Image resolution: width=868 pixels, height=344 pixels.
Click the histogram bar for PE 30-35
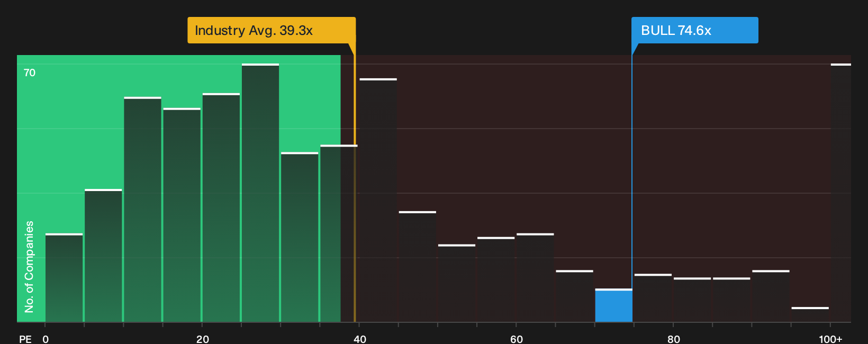(x=300, y=237)
